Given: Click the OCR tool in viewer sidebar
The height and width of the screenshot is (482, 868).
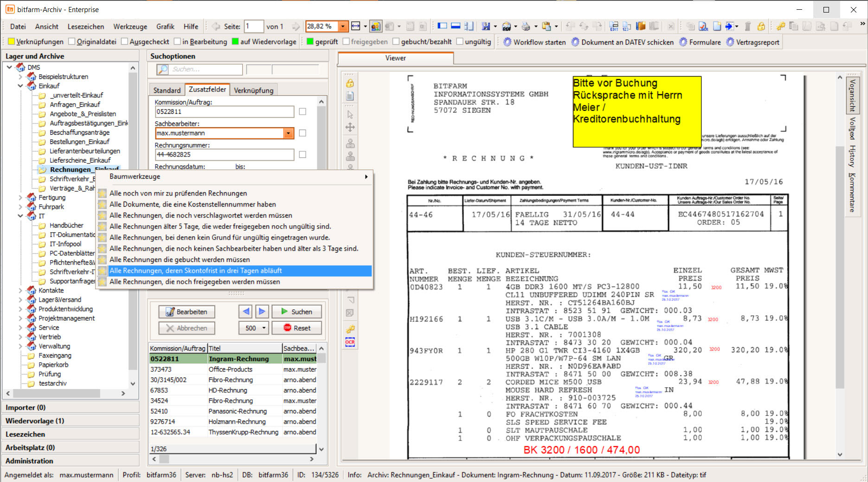Looking at the screenshot, I should pos(350,343).
